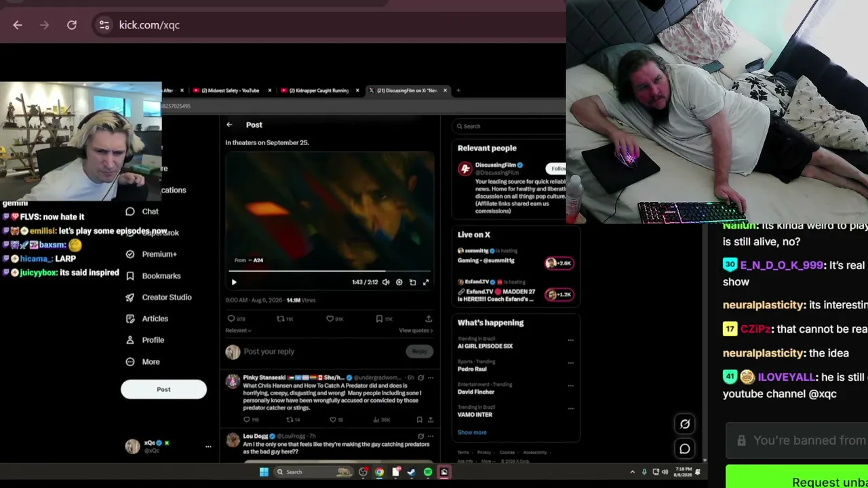Open site settings icon beside the URL
Viewport: 868px width, 488px height.
click(104, 25)
